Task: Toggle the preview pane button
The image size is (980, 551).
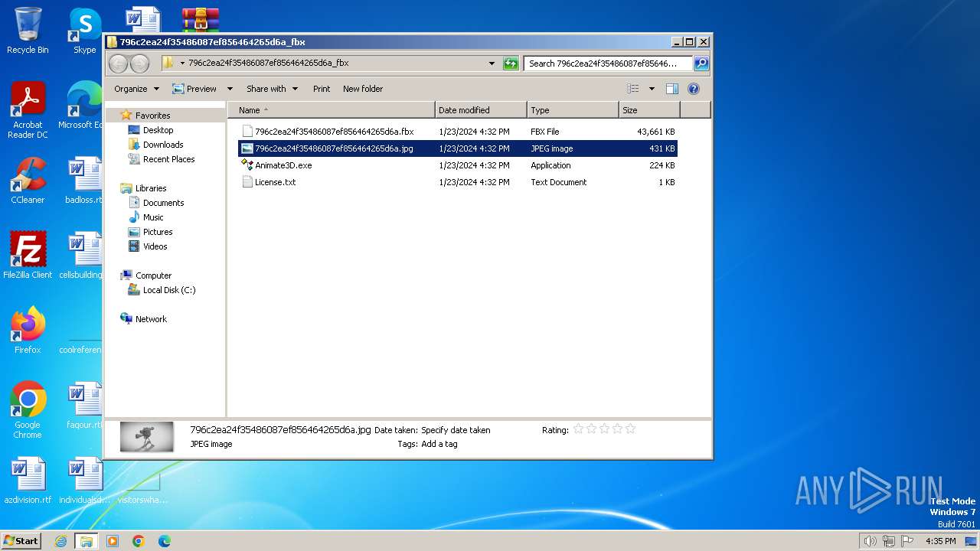Action: coord(671,89)
